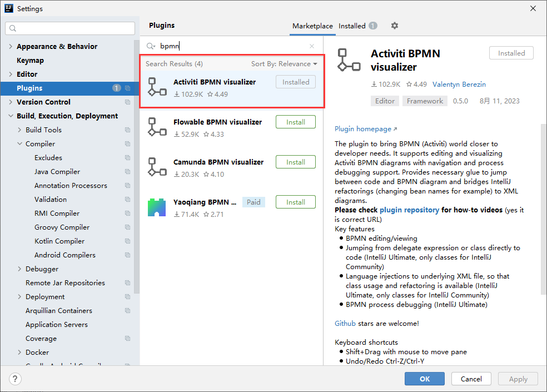Open RMI Compiler settings
The width and height of the screenshot is (547, 392).
coord(57,214)
